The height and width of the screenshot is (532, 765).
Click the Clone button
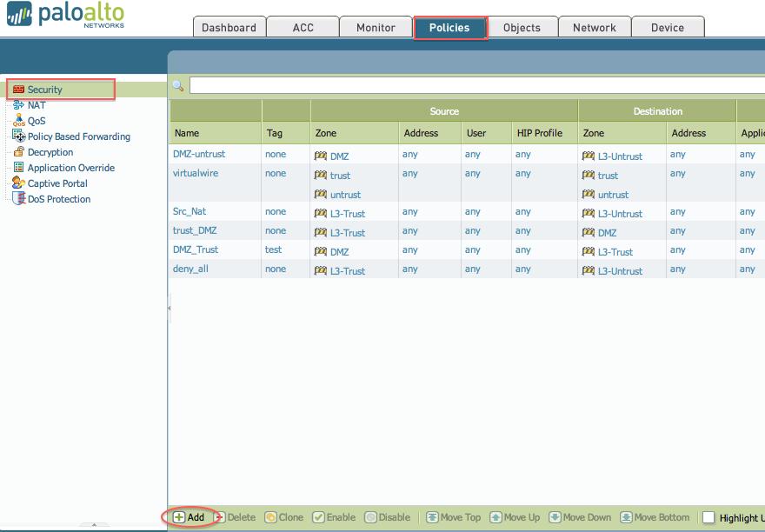click(284, 517)
